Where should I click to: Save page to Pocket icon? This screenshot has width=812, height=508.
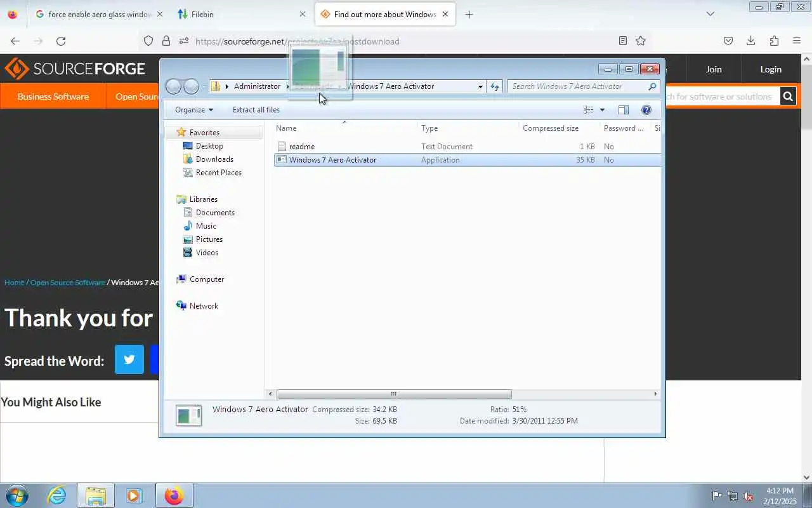click(728, 41)
